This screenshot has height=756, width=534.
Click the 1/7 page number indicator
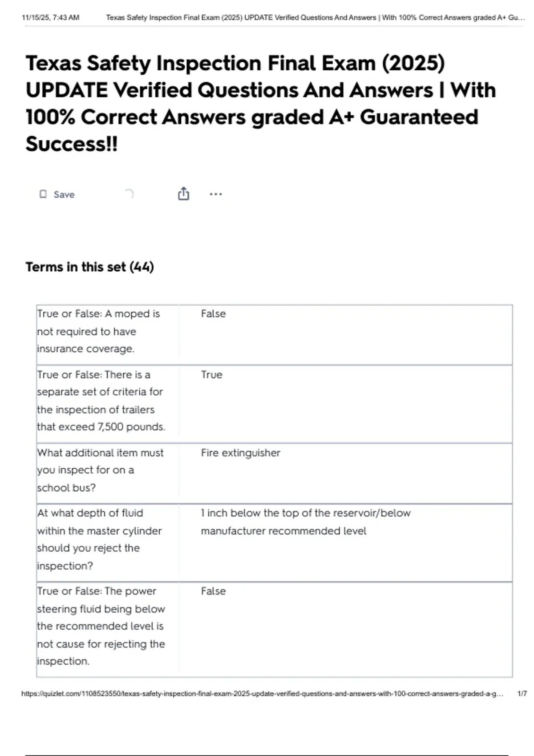[x=522, y=694]
